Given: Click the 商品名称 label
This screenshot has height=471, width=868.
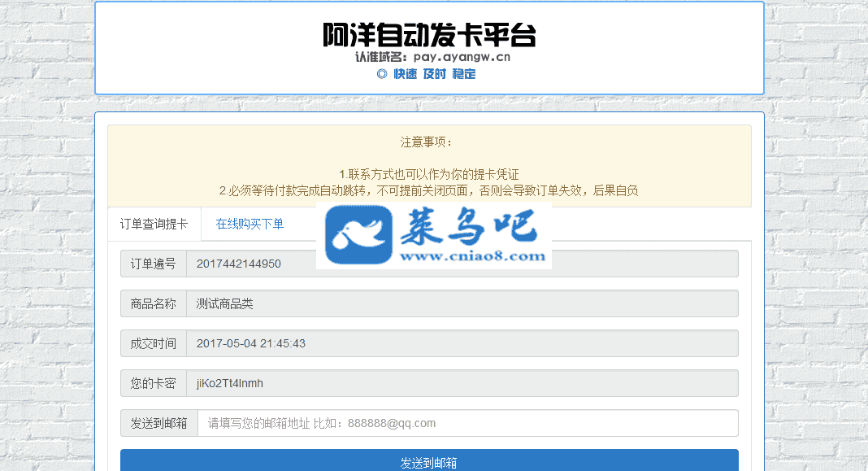Looking at the screenshot, I should (154, 303).
